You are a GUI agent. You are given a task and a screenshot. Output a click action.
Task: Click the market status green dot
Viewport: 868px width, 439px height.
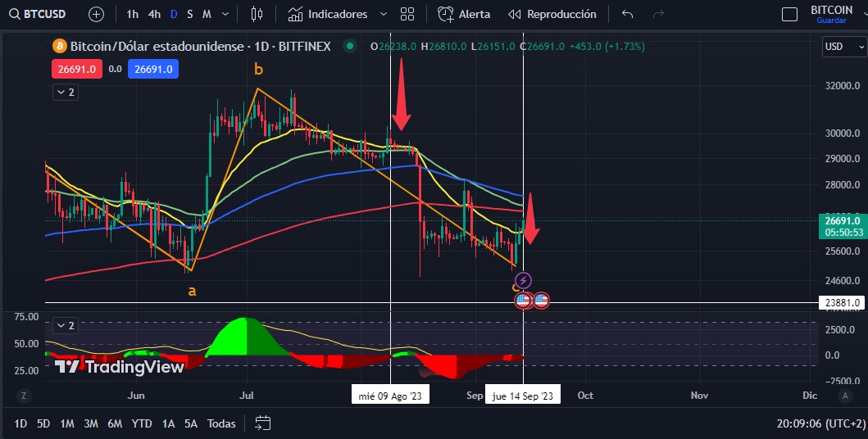(350, 47)
